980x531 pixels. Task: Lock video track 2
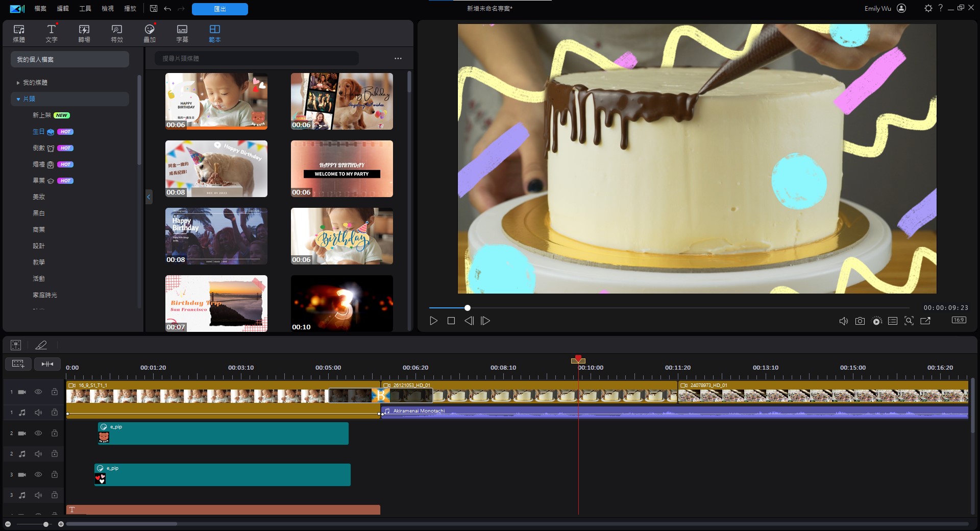(x=54, y=433)
